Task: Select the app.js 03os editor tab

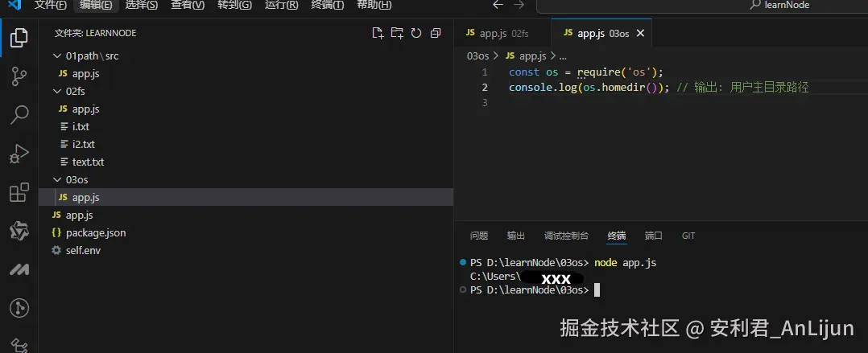Action: click(601, 34)
